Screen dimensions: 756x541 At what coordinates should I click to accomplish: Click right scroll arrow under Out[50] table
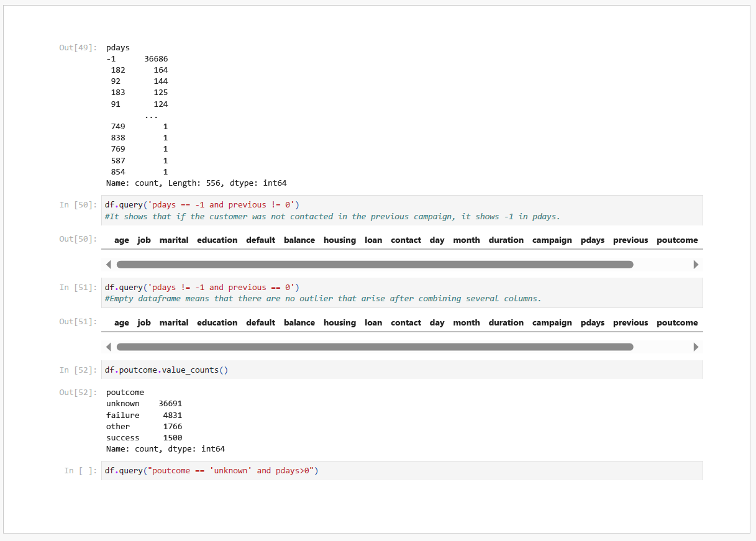(696, 265)
